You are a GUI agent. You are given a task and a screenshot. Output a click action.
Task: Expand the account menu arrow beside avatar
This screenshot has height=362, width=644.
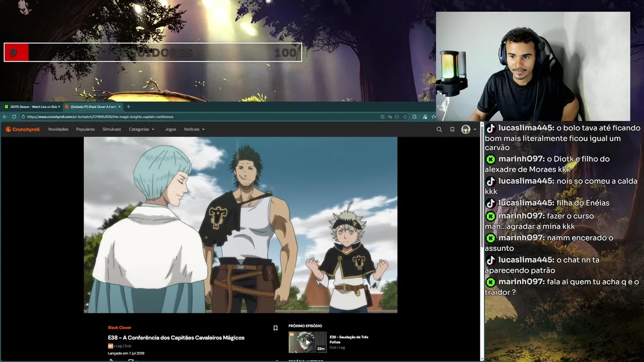(474, 130)
